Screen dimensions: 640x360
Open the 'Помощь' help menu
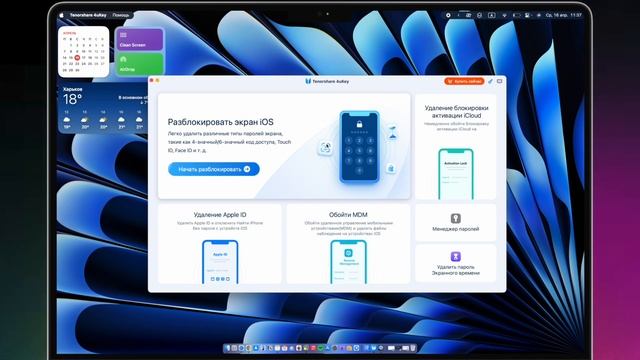[121, 15]
